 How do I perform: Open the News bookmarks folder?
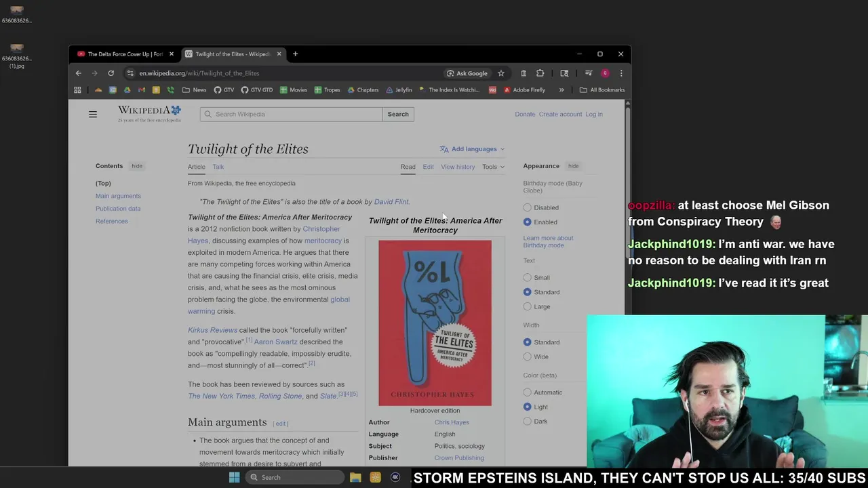194,89
